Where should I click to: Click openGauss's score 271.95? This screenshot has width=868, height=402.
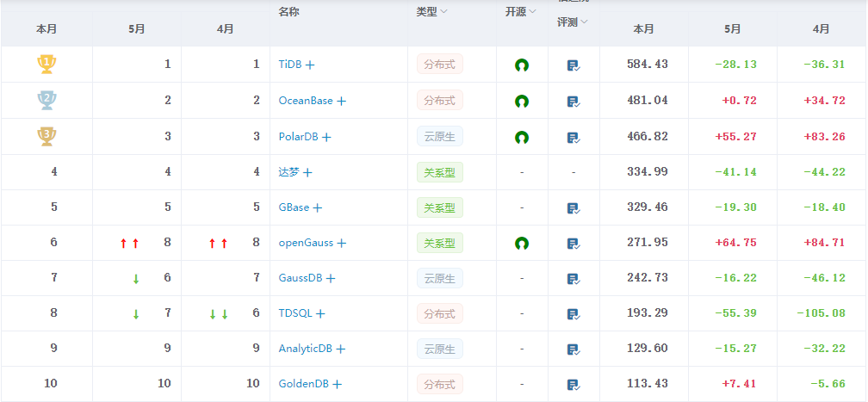[648, 242]
